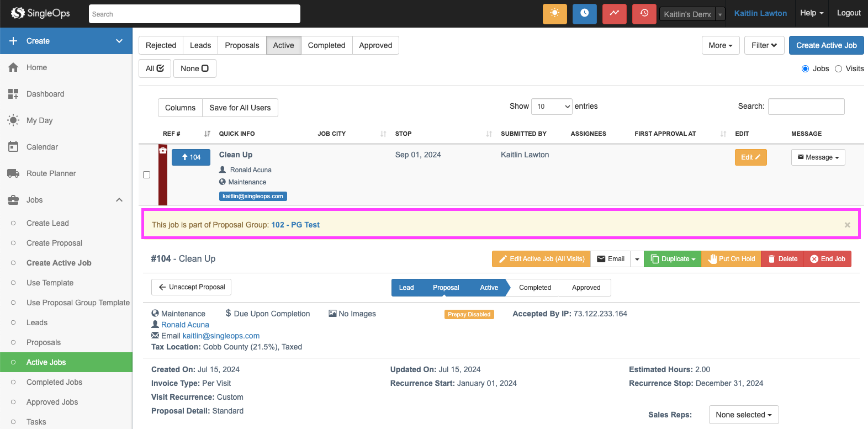Screen dimensions: 868x429
Task: Select the Visits radio button
Action: (x=838, y=69)
